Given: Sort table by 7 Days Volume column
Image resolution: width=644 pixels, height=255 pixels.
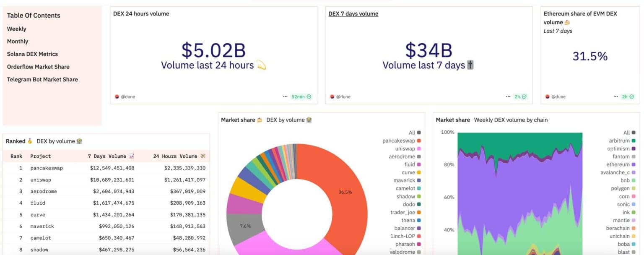Looking at the screenshot, I should (x=111, y=156).
